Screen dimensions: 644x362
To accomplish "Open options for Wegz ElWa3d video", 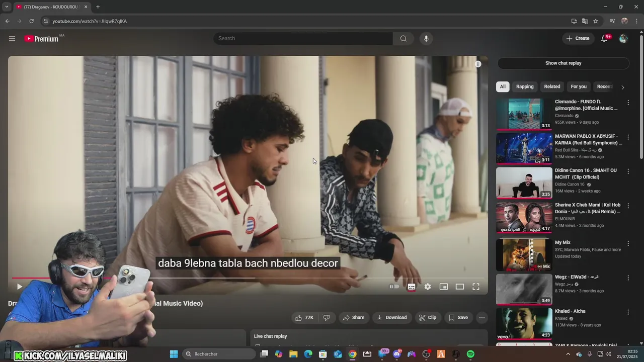I will (628, 278).
